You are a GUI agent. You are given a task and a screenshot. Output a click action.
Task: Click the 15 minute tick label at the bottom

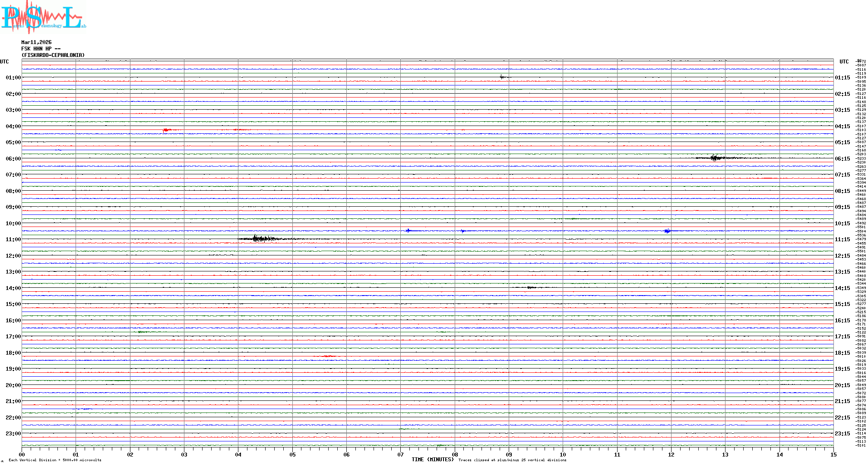click(x=833, y=454)
